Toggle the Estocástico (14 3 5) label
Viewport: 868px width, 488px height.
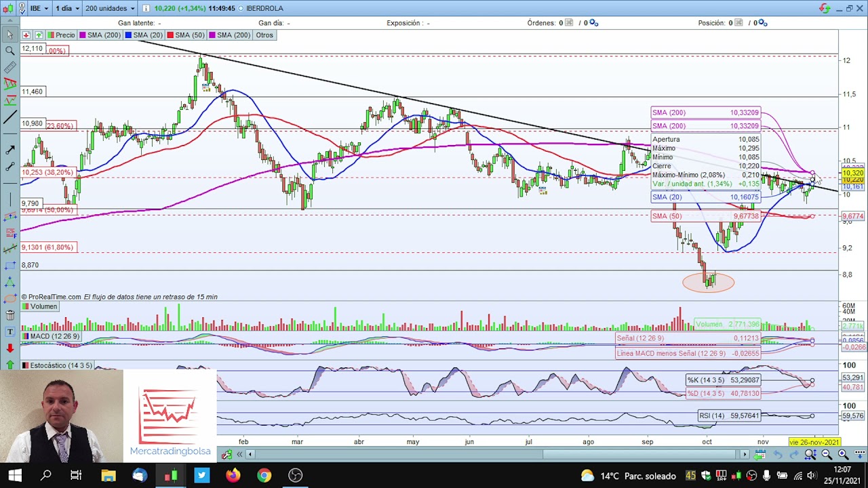click(x=57, y=365)
